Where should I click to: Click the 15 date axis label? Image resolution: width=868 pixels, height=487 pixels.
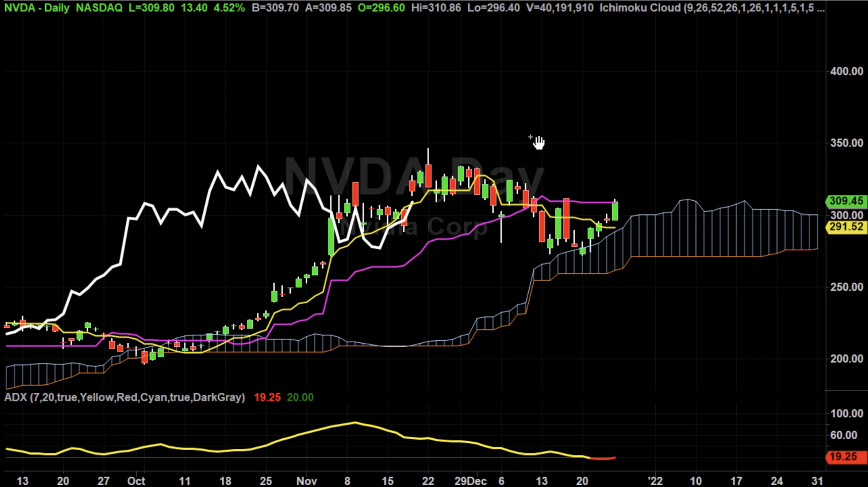pyautogui.click(x=388, y=481)
